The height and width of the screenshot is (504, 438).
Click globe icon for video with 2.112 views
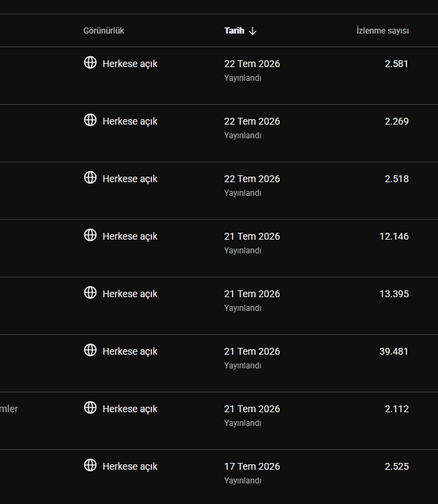[x=90, y=407]
